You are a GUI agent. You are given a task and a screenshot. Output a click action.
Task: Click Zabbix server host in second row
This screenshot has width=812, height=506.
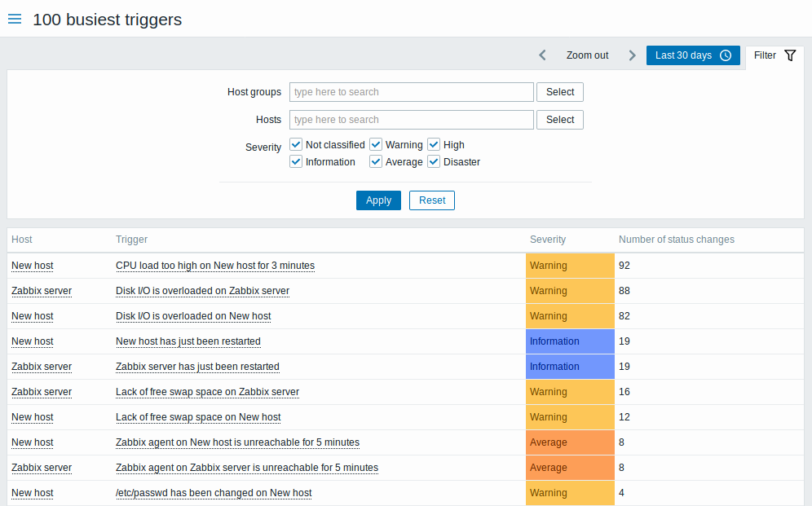pyautogui.click(x=42, y=291)
